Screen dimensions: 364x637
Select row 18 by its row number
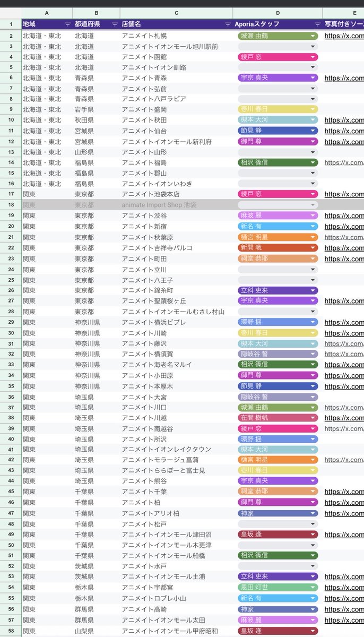click(11, 205)
